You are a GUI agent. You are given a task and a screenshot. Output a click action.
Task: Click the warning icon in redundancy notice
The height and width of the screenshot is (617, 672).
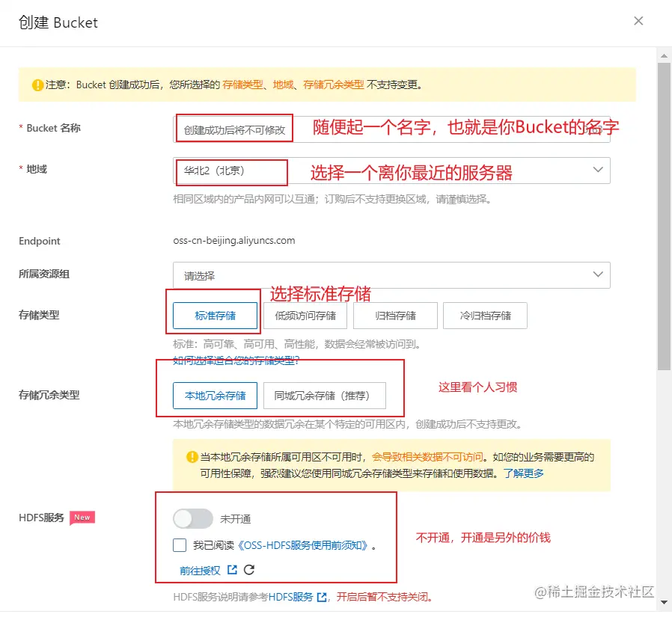pyautogui.click(x=192, y=457)
